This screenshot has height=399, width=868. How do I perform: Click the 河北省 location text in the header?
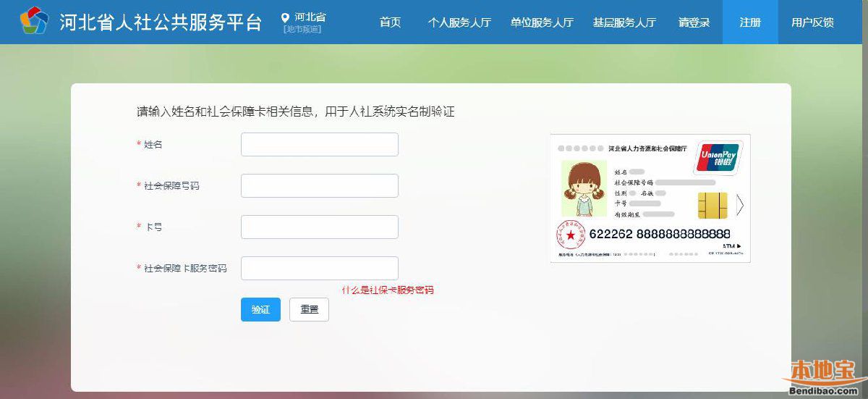point(310,17)
